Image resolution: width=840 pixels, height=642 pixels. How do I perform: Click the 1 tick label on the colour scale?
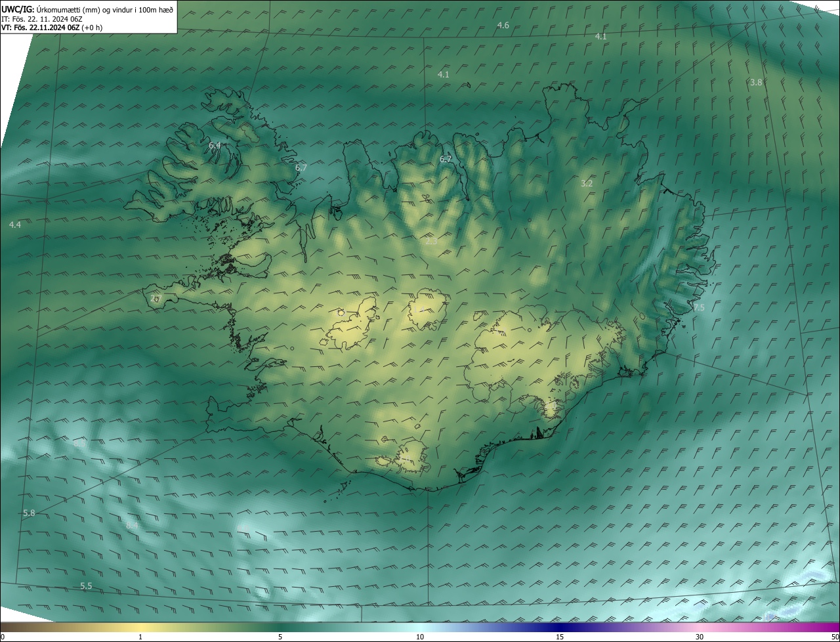pyautogui.click(x=140, y=637)
